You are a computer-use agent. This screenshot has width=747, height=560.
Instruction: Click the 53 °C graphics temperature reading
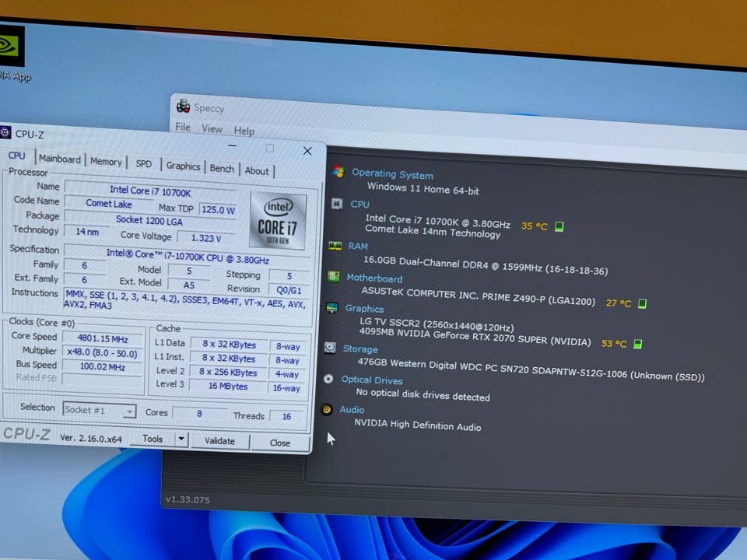(x=614, y=343)
